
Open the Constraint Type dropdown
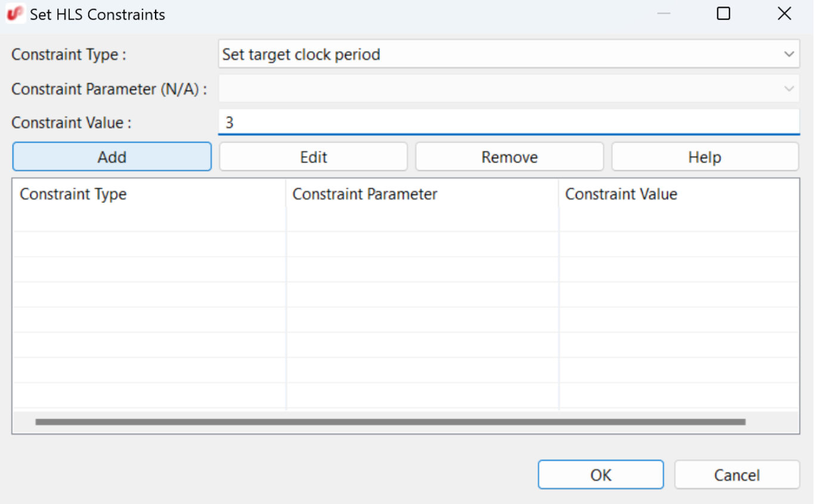click(x=508, y=55)
